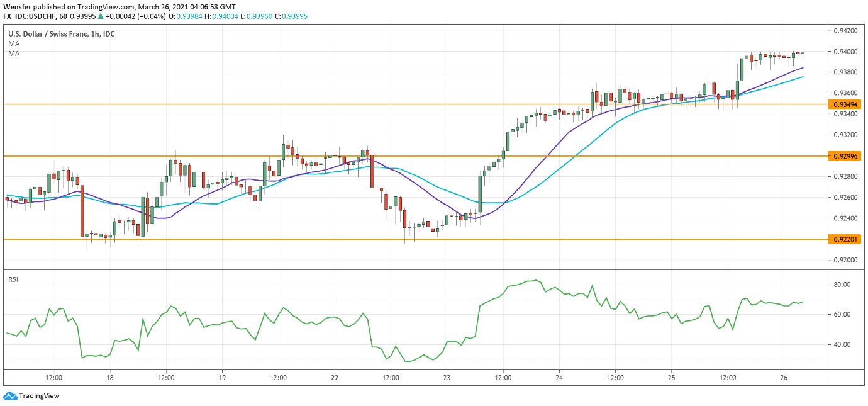The image size is (868, 406).
Task: Open the RSI indicator label
Action: tap(13, 279)
